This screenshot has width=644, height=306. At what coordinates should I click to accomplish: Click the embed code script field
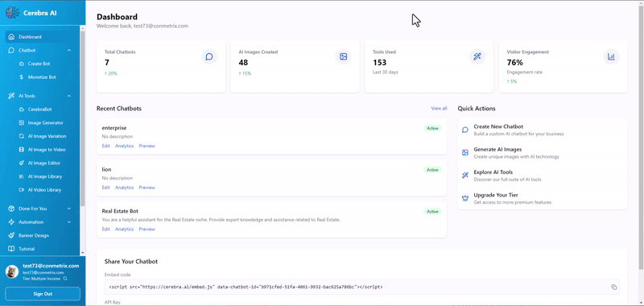coord(361,287)
